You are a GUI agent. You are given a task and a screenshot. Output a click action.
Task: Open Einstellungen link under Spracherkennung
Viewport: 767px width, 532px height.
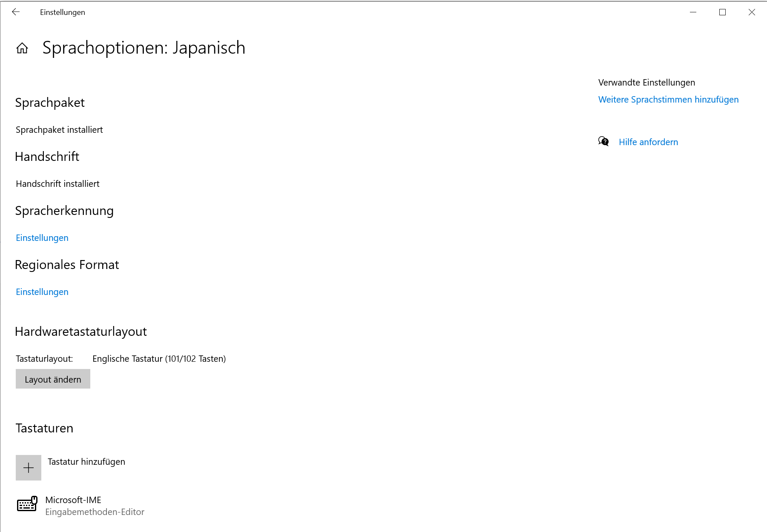(x=42, y=238)
